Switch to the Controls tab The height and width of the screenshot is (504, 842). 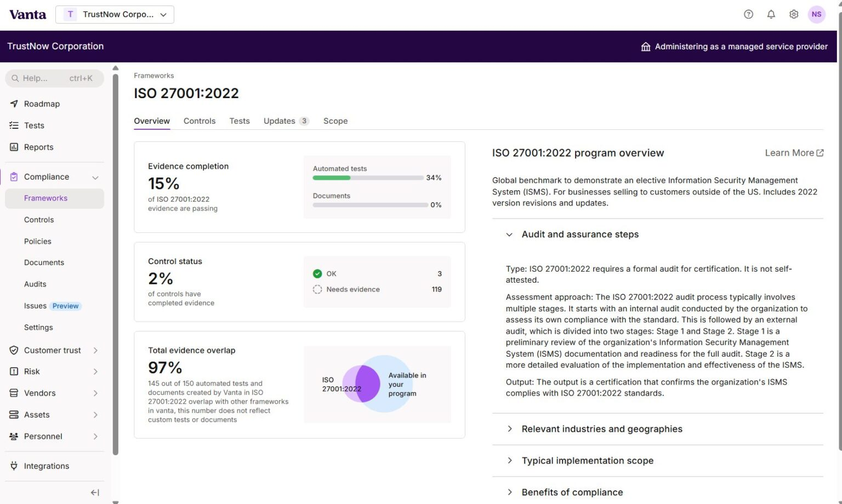tap(200, 121)
